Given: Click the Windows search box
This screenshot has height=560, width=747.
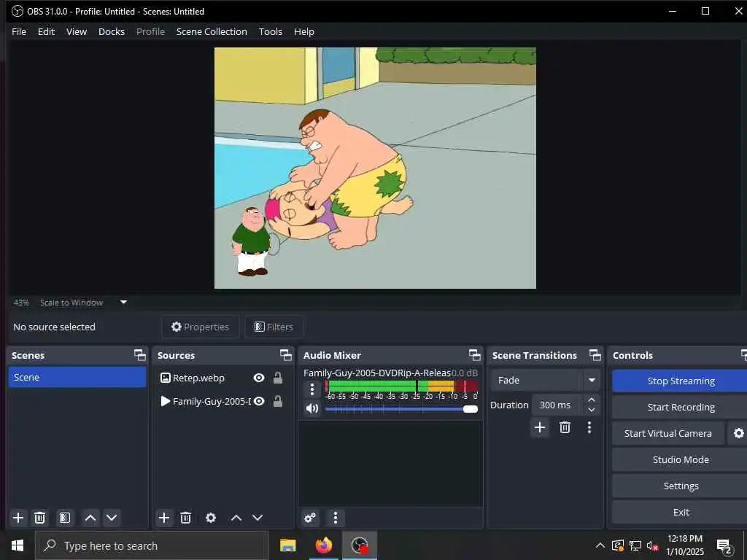Looking at the screenshot, I should pyautogui.click(x=152, y=545).
